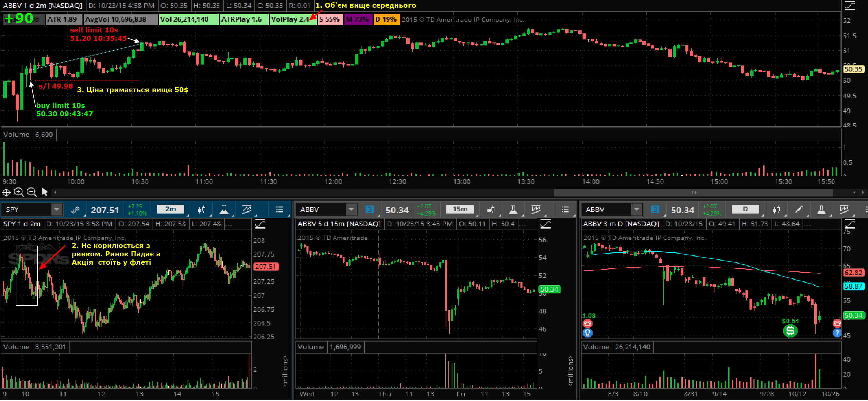Open the list menu in SPY chart toolbar
The height and width of the screenshot is (401, 868).
tap(280, 210)
